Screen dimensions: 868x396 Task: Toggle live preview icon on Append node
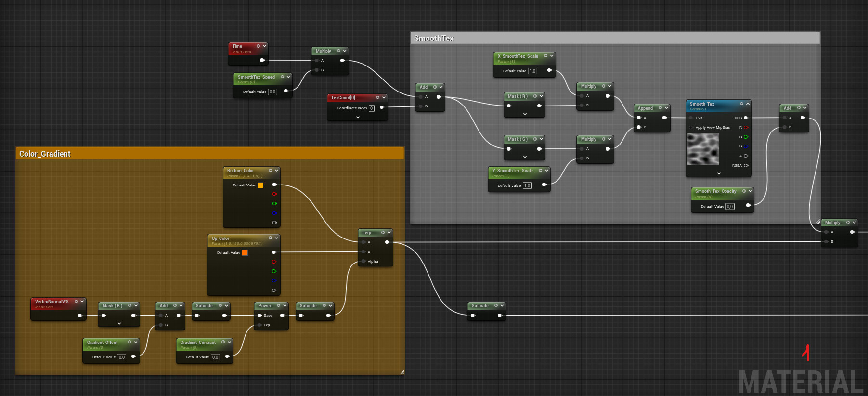(661, 108)
